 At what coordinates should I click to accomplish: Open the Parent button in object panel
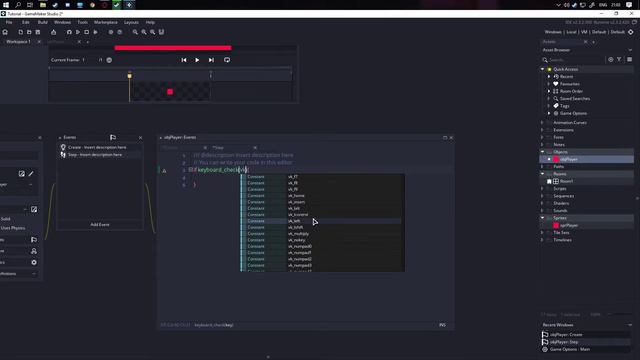pyautogui.click(x=34, y=251)
